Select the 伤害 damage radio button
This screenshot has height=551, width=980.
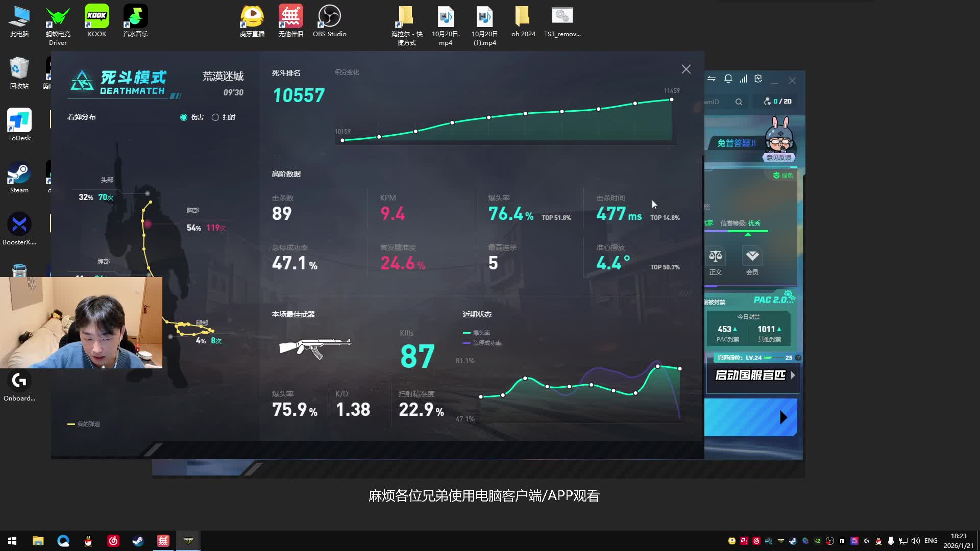(184, 117)
